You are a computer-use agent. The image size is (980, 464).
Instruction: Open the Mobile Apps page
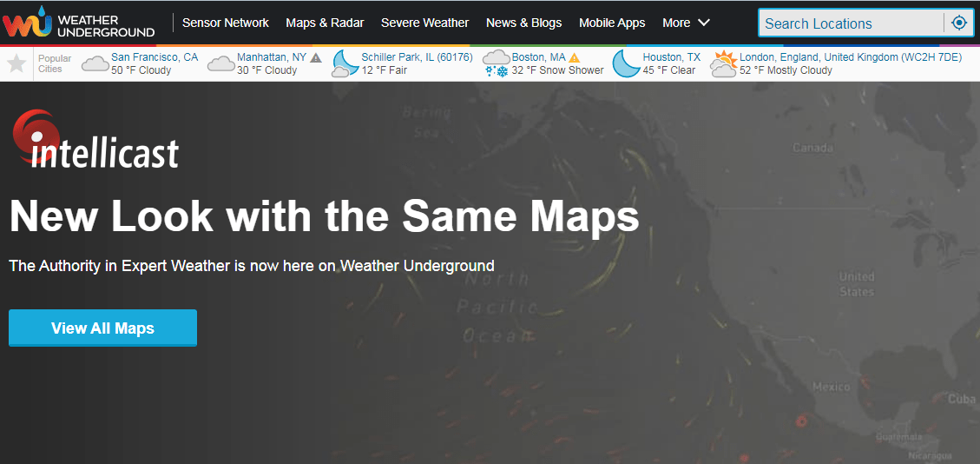pos(612,23)
